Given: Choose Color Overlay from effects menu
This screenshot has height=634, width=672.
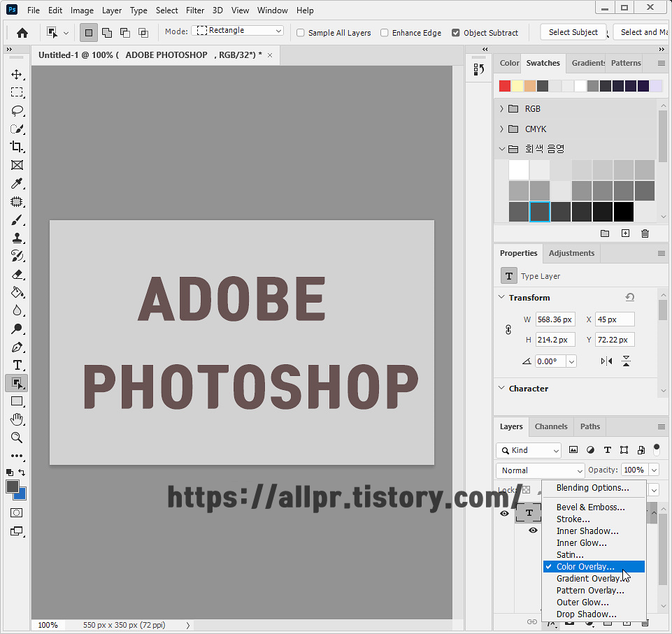Looking at the screenshot, I should click(x=594, y=566).
